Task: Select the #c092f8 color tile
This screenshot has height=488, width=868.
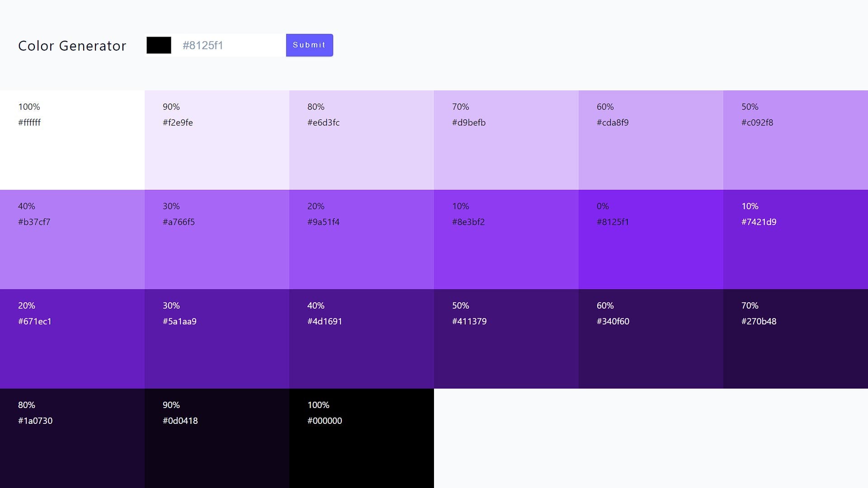Action: (x=796, y=140)
